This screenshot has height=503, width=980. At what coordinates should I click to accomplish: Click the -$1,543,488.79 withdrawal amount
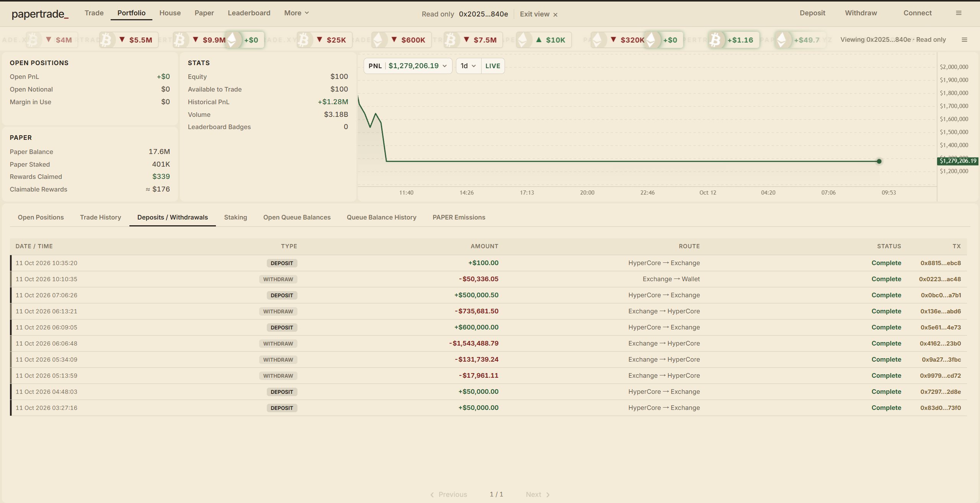[x=474, y=344]
